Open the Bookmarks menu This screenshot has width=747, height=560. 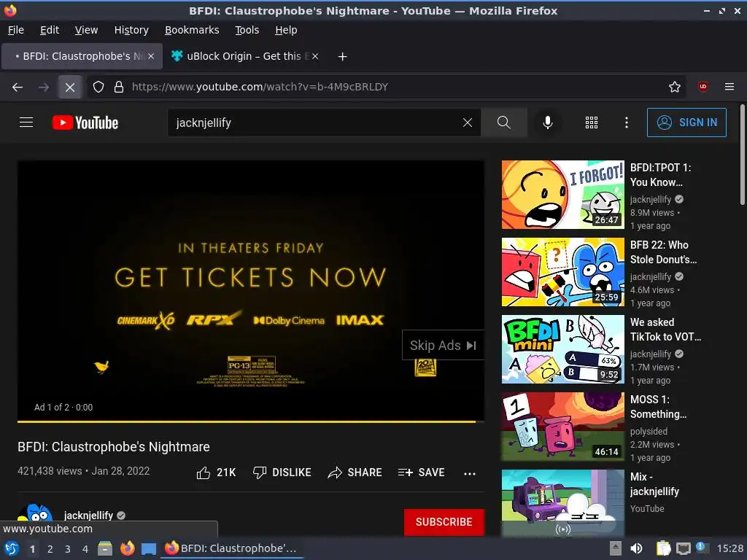(x=192, y=30)
